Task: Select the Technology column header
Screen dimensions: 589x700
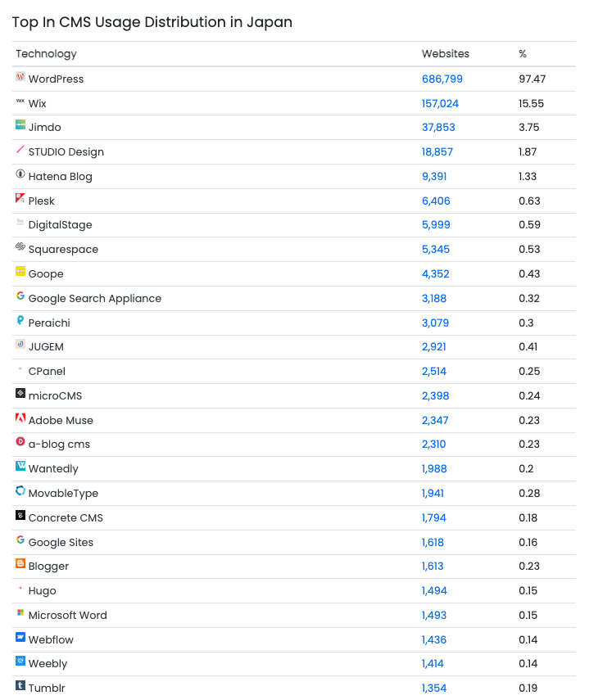Action: click(x=46, y=54)
